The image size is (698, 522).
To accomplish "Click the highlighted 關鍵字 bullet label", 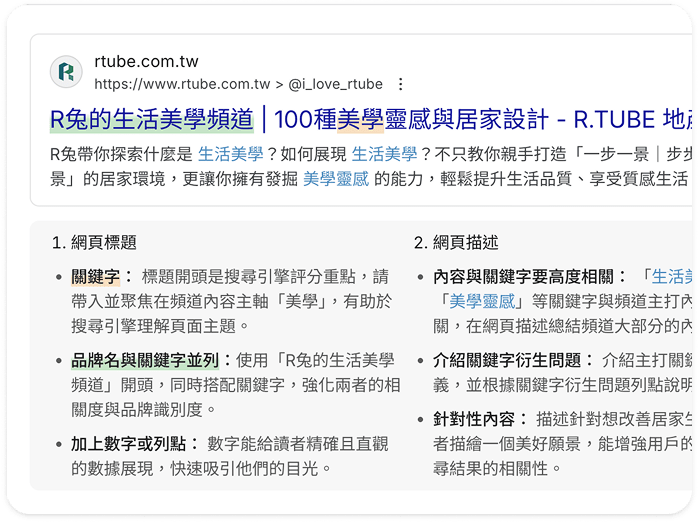I will click(96, 277).
